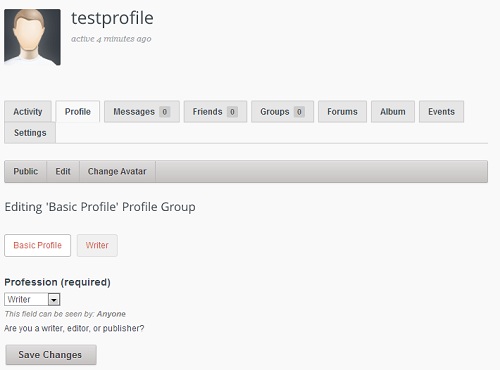This screenshot has width=500, height=370.
Task: Select the Public sub-navigation item
Action: tap(26, 171)
